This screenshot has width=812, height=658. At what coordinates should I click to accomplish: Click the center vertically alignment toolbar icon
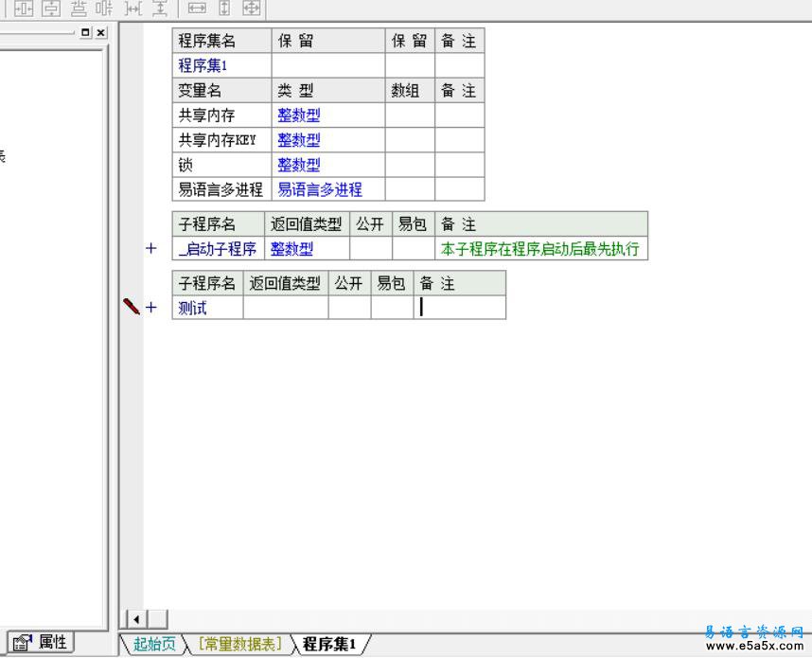(x=51, y=8)
